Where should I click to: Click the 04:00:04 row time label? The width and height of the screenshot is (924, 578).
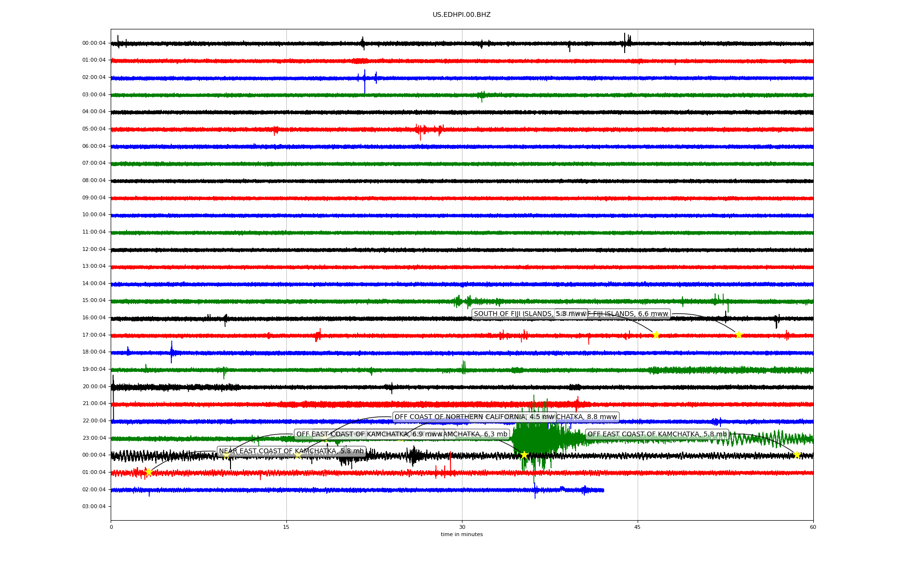[x=94, y=112]
